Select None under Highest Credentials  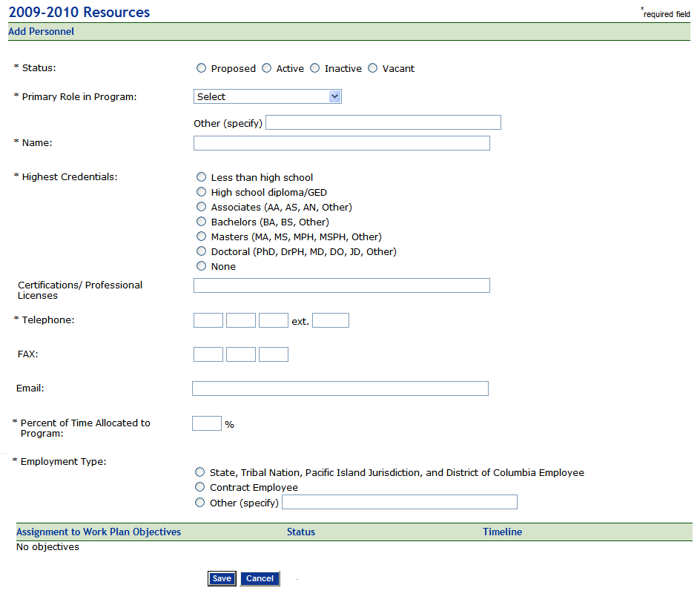(202, 266)
